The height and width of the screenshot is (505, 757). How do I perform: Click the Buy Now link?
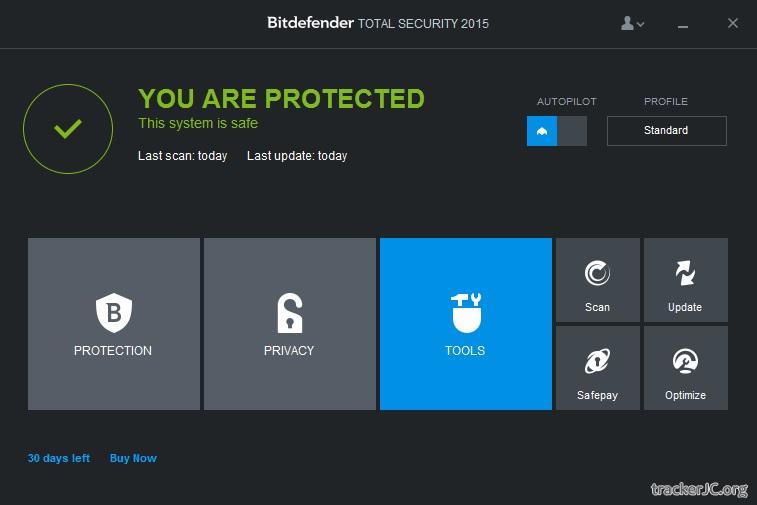pos(133,458)
